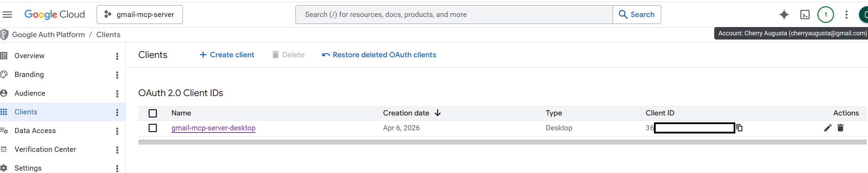Open gmail-mcp-server-desktop client link
This screenshot has height=173, width=868.
(213, 128)
